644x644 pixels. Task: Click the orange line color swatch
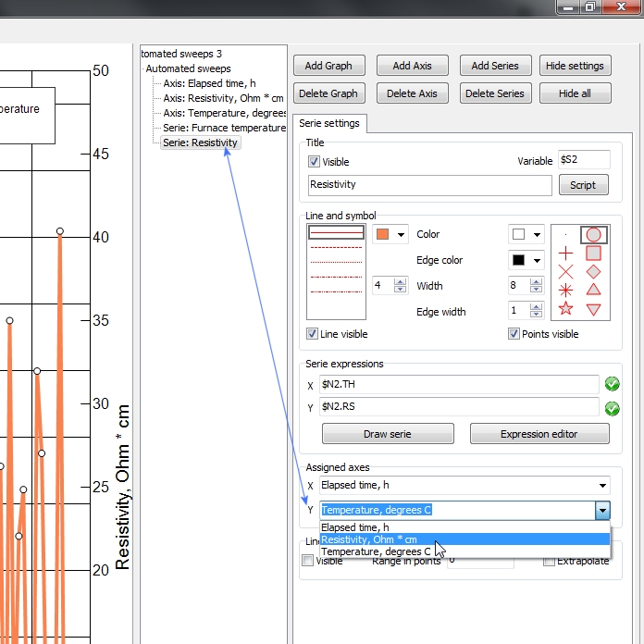383,234
